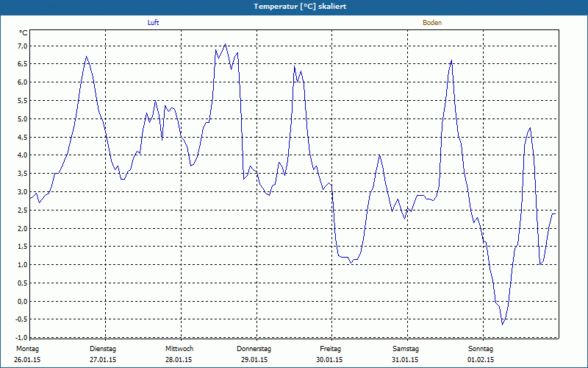This screenshot has width=588, height=368.
Task: Click the Dienstag day label
Action: [103, 349]
